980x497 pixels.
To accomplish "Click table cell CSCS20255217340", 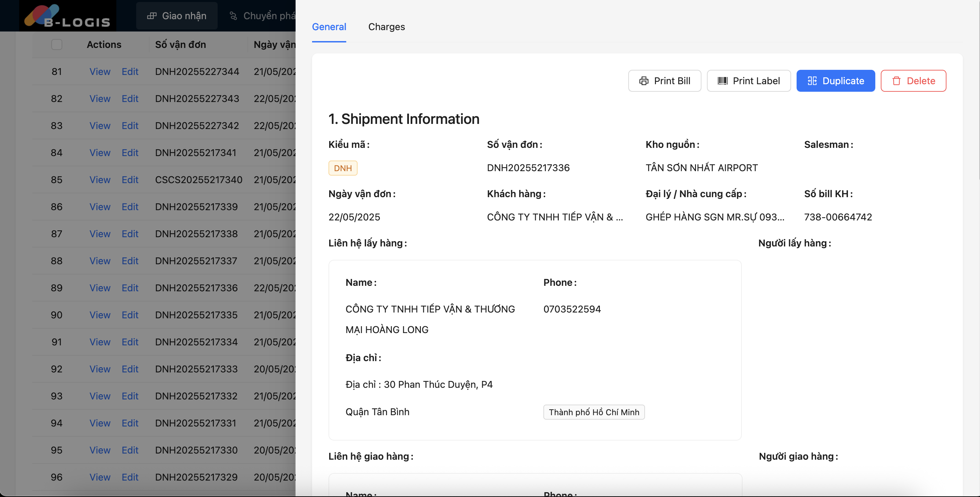I will [198, 180].
